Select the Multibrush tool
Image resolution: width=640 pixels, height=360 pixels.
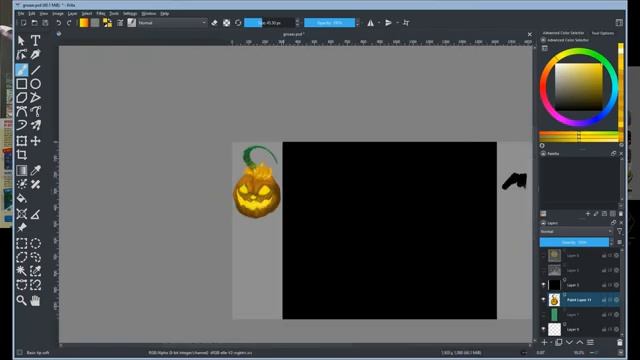coord(36,125)
